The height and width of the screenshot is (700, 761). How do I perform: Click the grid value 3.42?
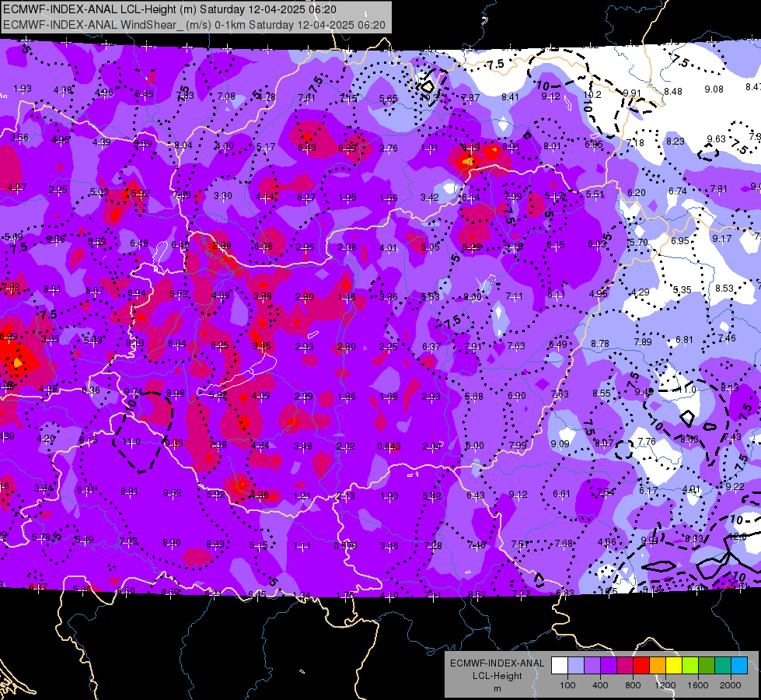click(x=430, y=198)
